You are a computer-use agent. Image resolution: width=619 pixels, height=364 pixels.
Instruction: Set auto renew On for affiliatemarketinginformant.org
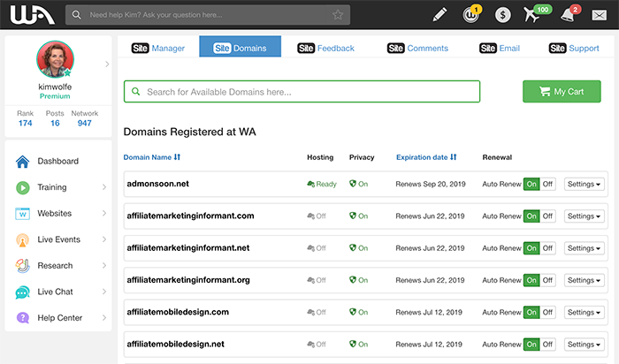531,280
